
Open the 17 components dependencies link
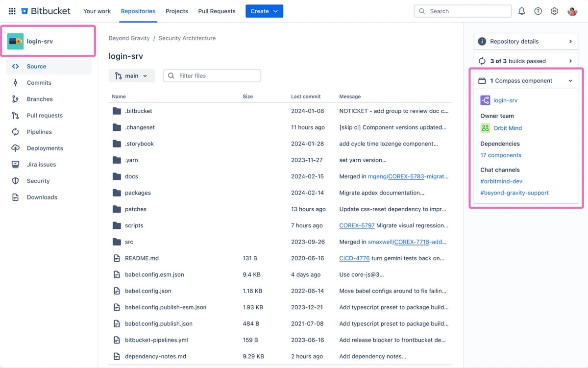tap(501, 155)
